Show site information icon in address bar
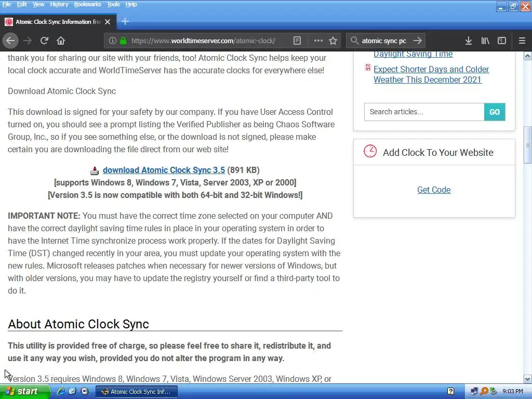 [x=113, y=41]
